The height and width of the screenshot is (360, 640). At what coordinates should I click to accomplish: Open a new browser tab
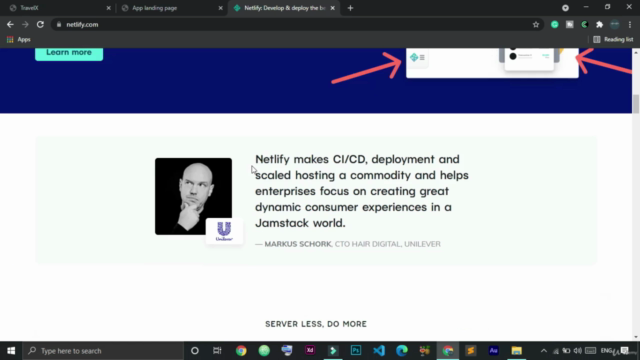(350, 8)
